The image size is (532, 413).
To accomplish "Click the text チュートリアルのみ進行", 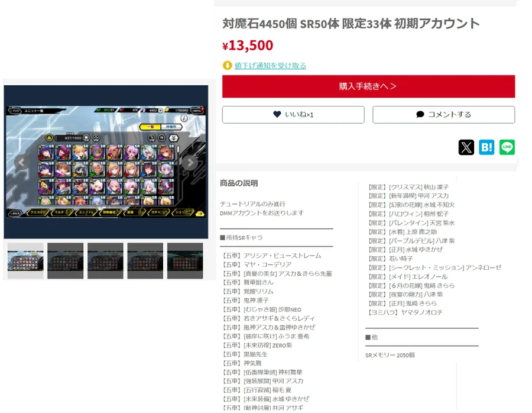I will [x=252, y=204].
